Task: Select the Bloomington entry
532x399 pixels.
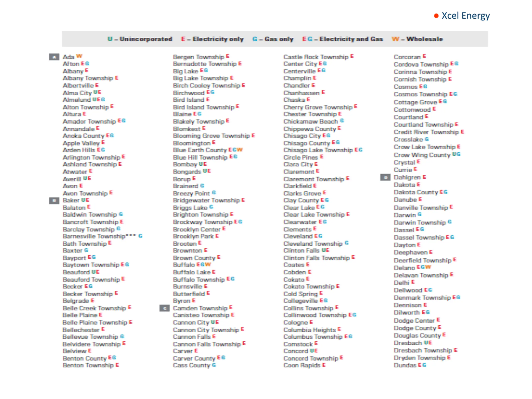Action: pyautogui.click(x=192, y=143)
